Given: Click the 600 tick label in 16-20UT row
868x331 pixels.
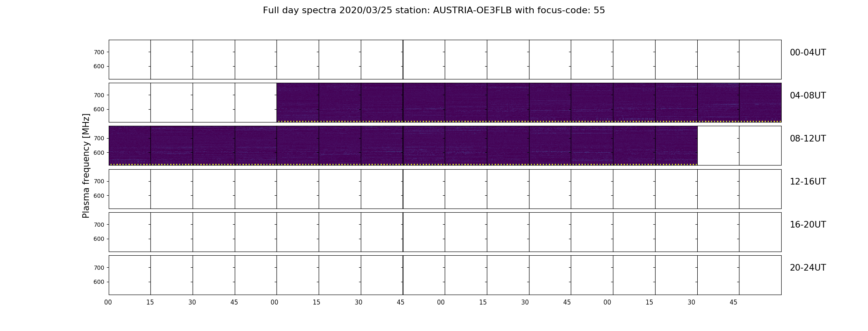Looking at the screenshot, I should coord(99,239).
